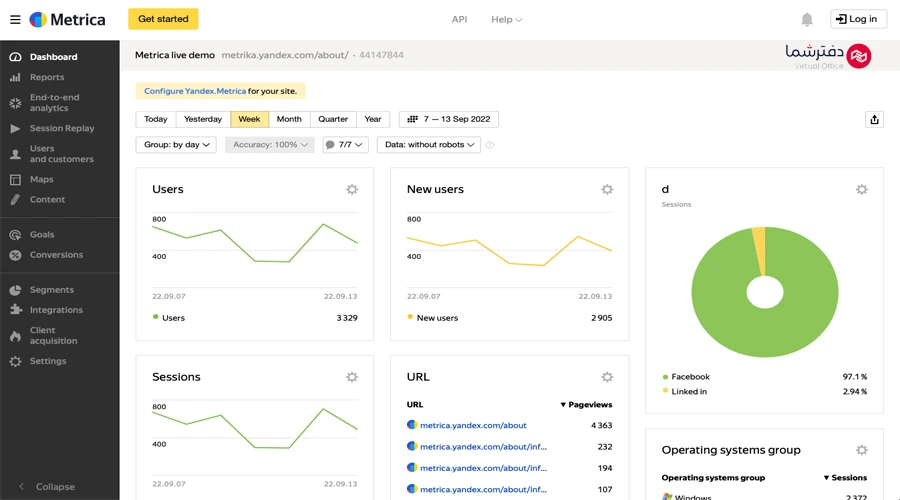Open URL widget settings gear

pos(607,377)
